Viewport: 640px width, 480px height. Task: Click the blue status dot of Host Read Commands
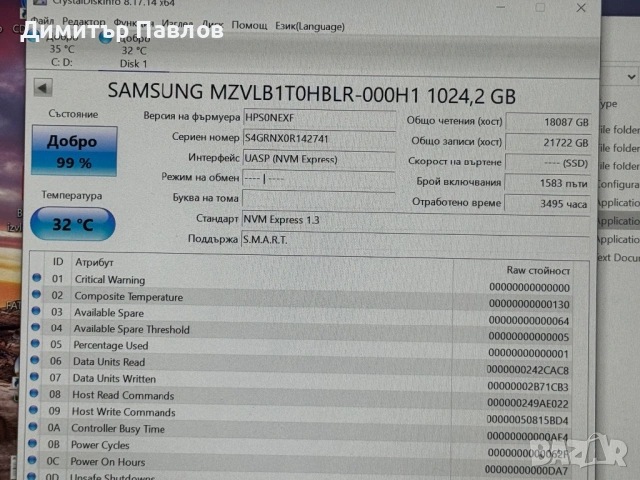(34, 393)
